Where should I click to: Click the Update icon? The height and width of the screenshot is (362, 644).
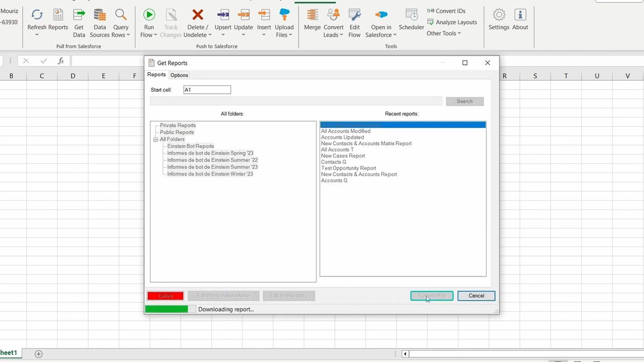pos(243,14)
